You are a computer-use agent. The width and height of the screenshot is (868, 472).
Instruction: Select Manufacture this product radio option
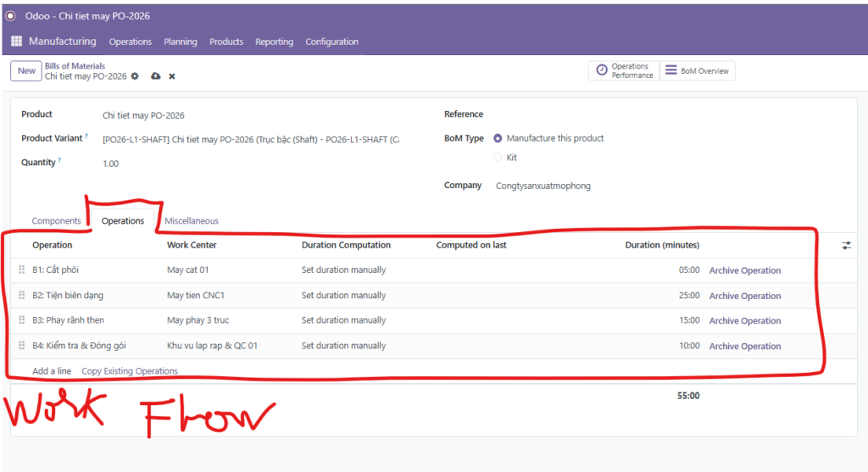click(498, 138)
